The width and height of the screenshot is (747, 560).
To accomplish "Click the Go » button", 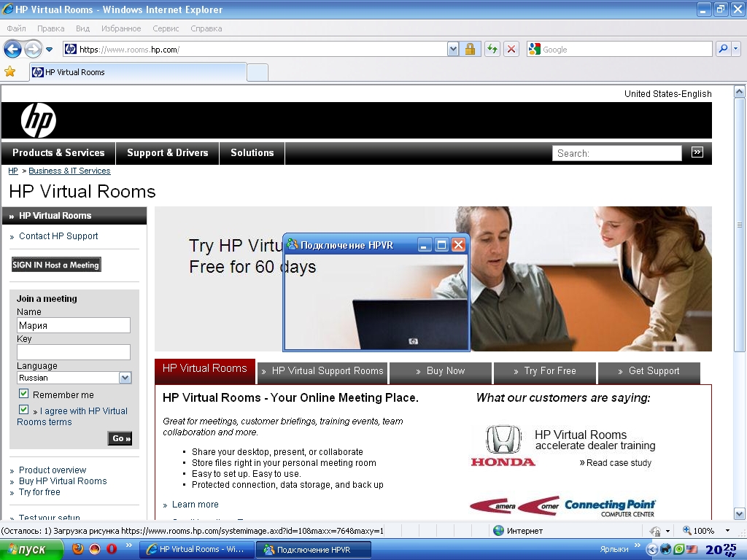I will pyautogui.click(x=120, y=438).
